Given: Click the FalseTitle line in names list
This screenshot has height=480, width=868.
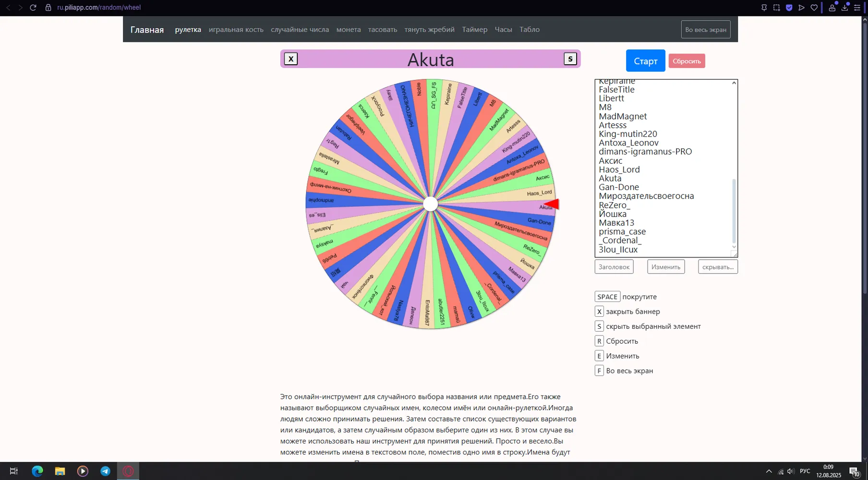Looking at the screenshot, I should coord(616,90).
